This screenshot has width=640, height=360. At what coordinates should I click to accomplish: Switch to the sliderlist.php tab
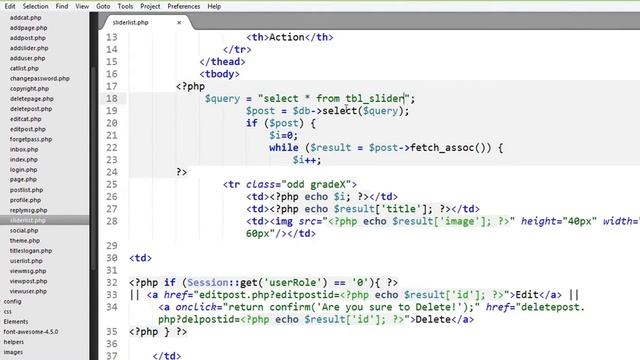click(x=131, y=22)
